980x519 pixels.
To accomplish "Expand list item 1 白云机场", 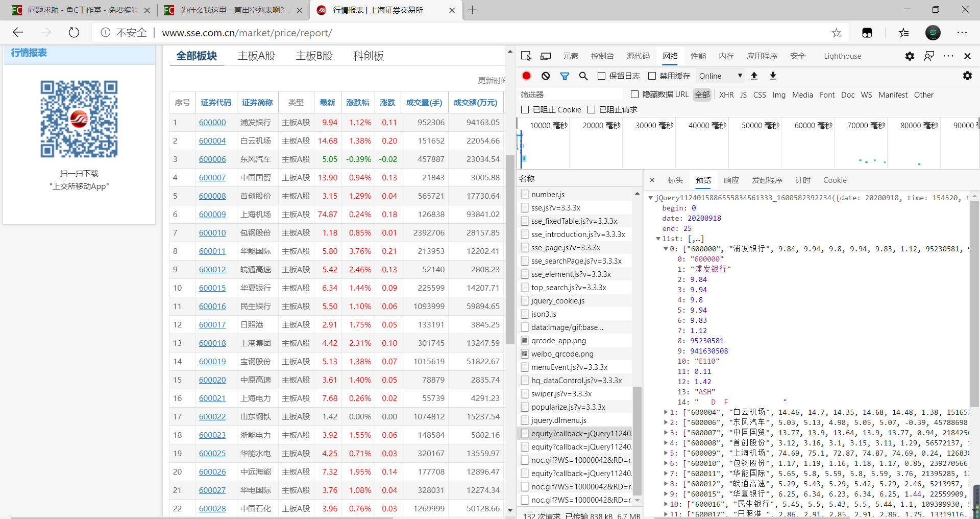I will pos(666,412).
